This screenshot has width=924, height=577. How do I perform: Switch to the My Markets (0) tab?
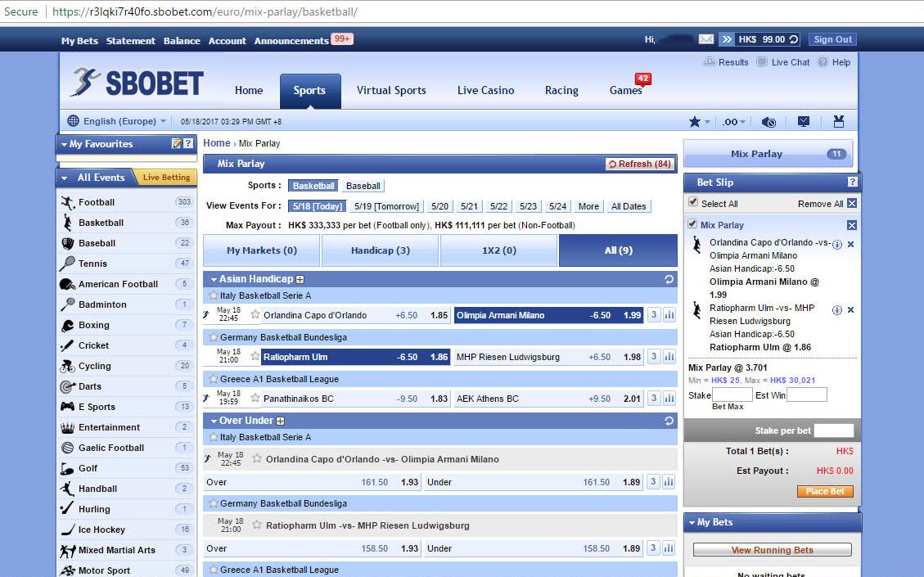click(262, 250)
